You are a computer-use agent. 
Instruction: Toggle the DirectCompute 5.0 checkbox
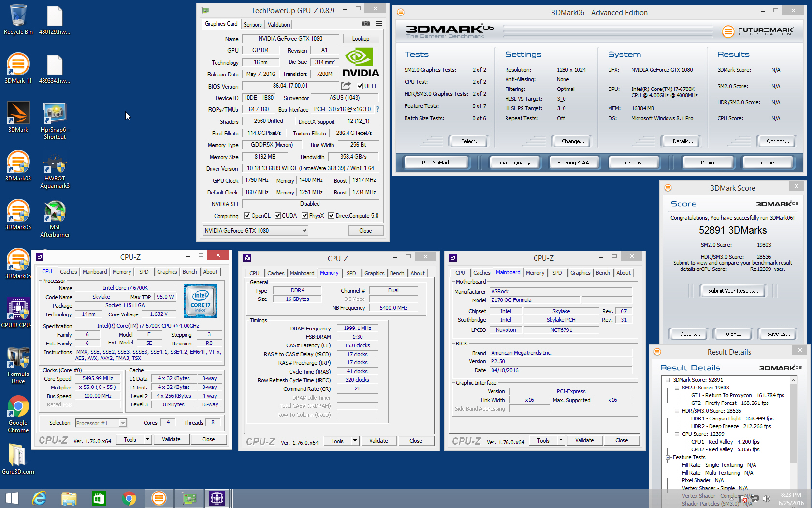pyautogui.click(x=331, y=216)
